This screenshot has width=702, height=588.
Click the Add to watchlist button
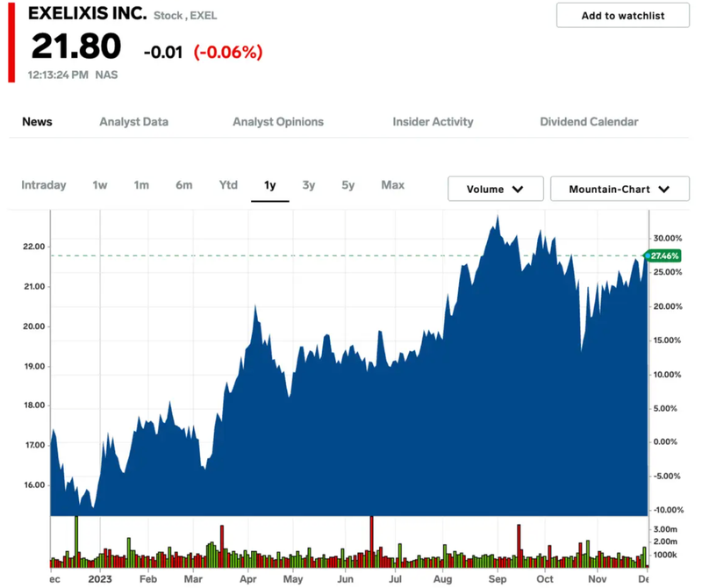[x=622, y=16]
